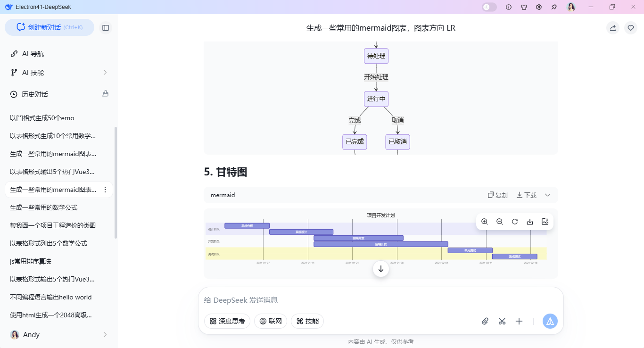Click the DeepSeek message input field
Screen dimensions: 644x348
330,300
